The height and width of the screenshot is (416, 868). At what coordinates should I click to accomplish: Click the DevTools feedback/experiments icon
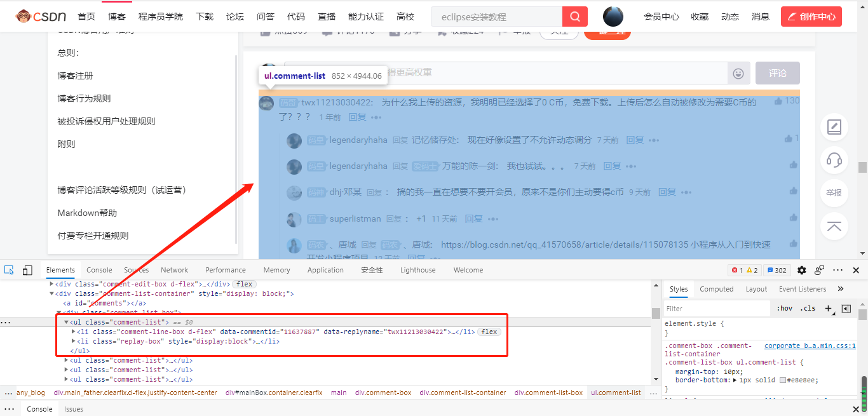click(820, 270)
